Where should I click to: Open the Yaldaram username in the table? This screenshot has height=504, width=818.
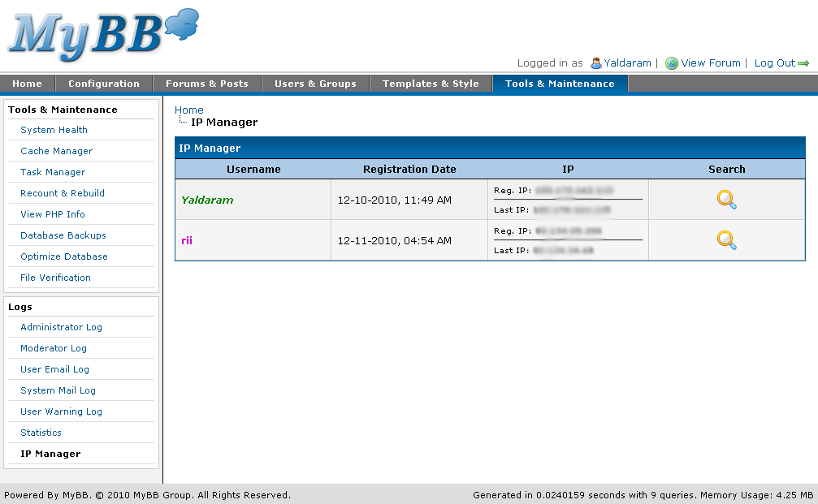click(207, 200)
